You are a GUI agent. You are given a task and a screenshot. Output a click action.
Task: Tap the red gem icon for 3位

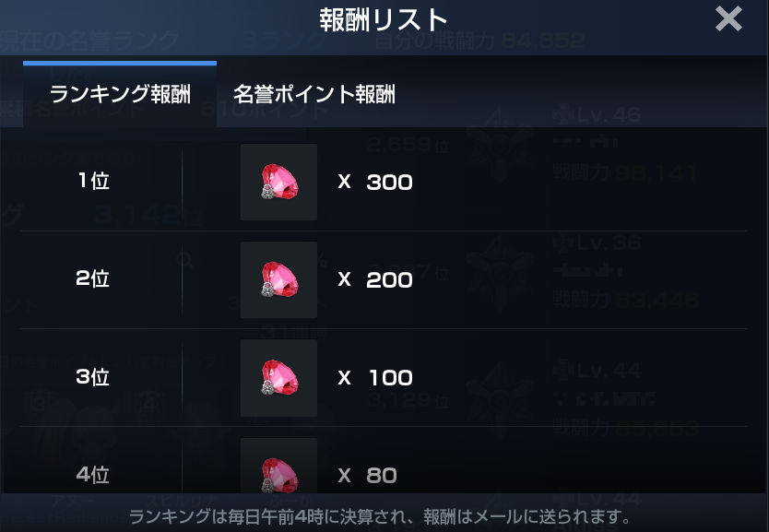[x=278, y=377]
